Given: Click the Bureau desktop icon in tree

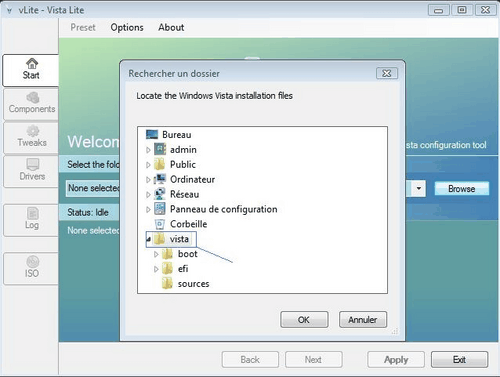Looking at the screenshot, I should 152,135.
